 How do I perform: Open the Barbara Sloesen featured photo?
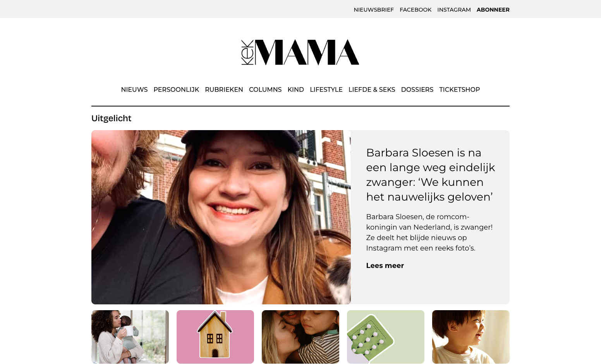pyautogui.click(x=221, y=217)
